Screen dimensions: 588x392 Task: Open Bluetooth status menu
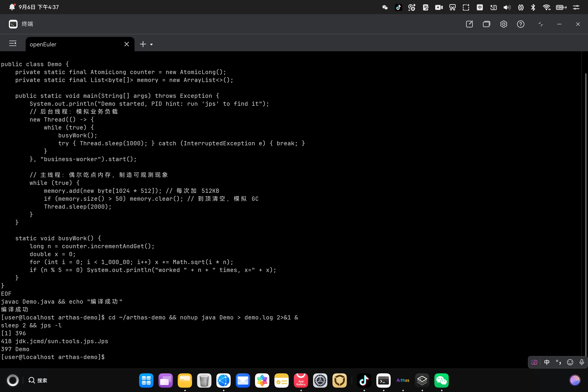(533, 7)
